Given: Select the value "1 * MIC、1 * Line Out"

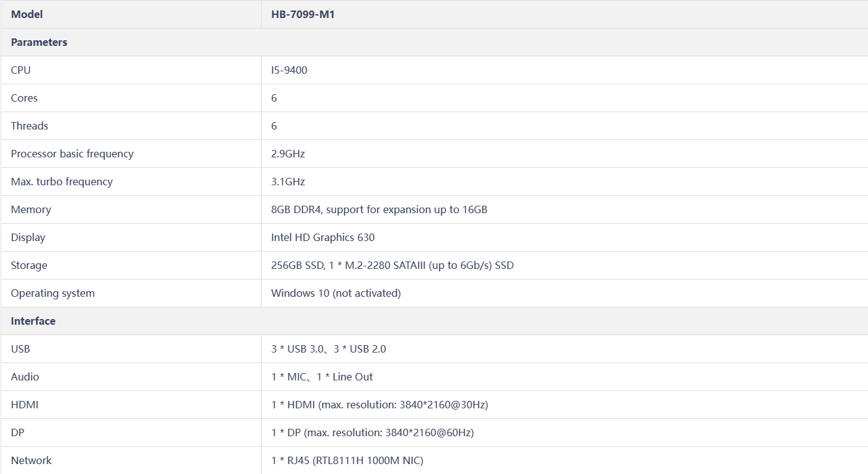Looking at the screenshot, I should click(x=322, y=377).
